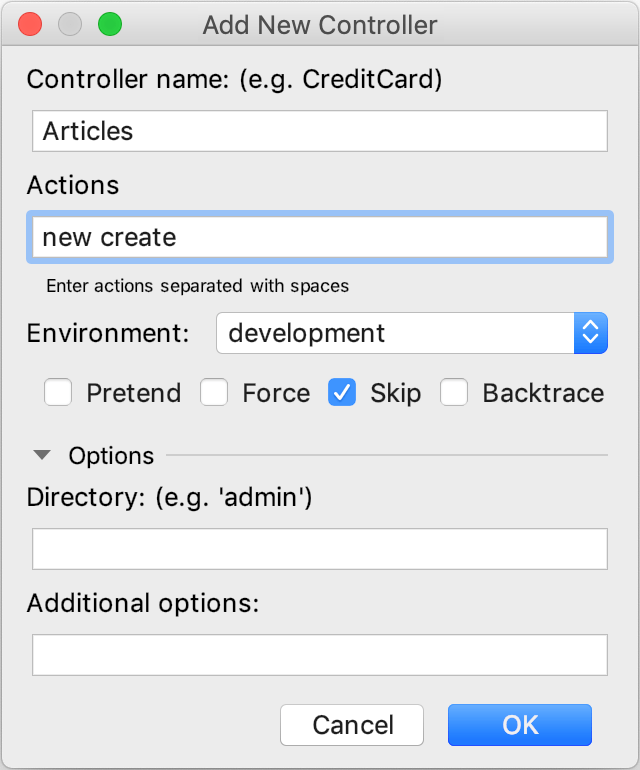Collapse the Options section disclosure triangle
Viewport: 640px width, 770px height.
(x=41, y=456)
